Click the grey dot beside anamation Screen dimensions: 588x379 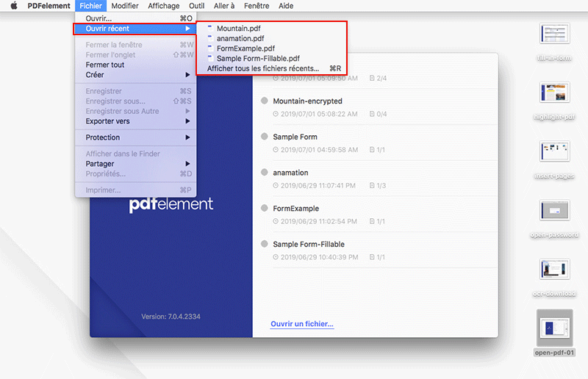pyautogui.click(x=265, y=172)
